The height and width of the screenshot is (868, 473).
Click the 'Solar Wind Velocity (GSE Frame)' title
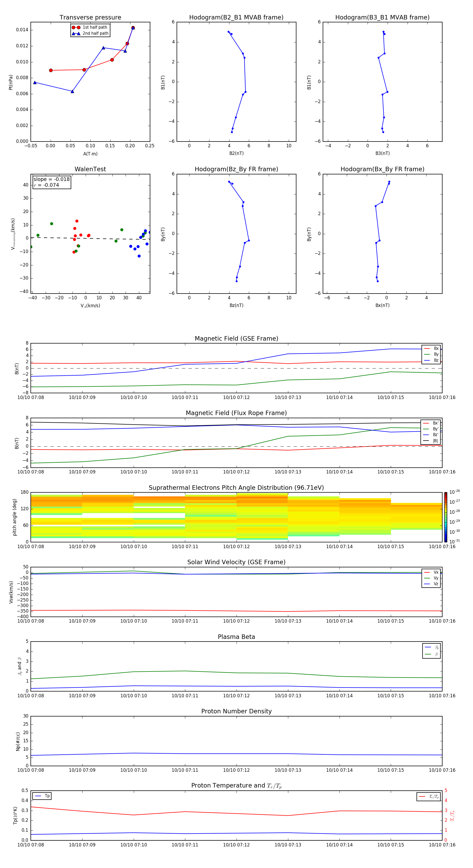(236, 562)
